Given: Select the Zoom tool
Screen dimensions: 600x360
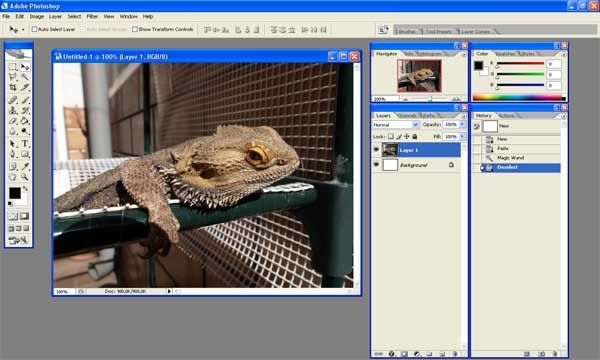Looking at the screenshot, I should pos(25,177).
